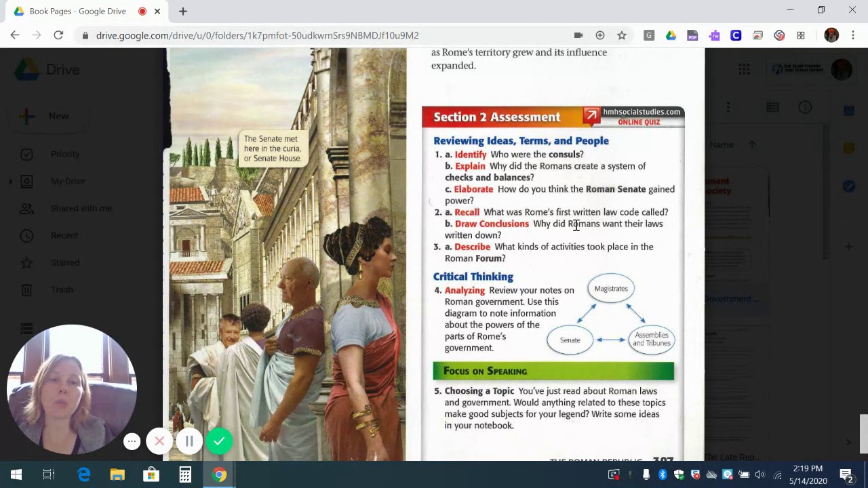Click the install plus-circle icon in address bar
The width and height of the screenshot is (868, 488).
pyautogui.click(x=600, y=35)
